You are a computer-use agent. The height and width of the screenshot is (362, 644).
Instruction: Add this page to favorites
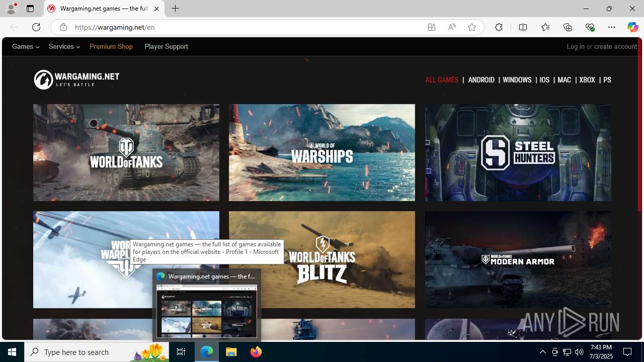472,27
